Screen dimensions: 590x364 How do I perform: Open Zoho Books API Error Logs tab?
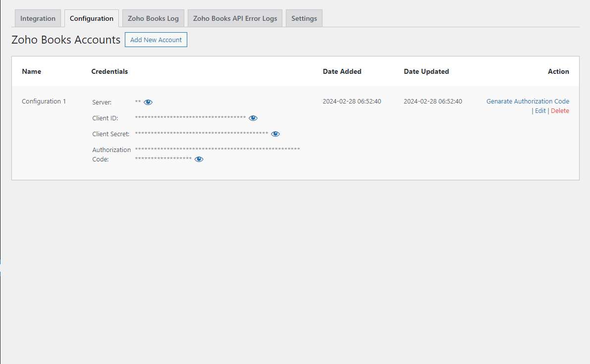pyautogui.click(x=235, y=18)
